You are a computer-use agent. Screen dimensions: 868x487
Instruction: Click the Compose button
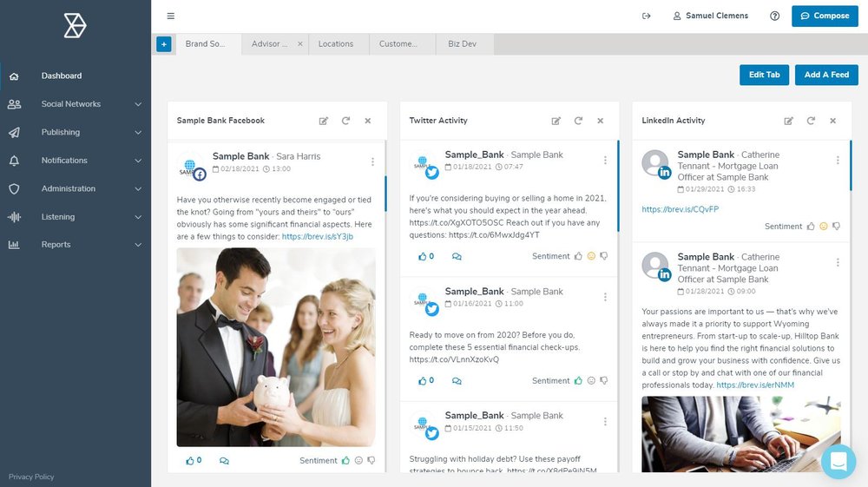point(825,16)
